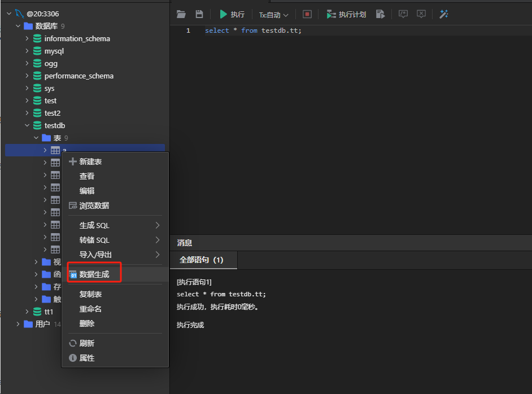
Task: Expand the tt1 database node
Action: pos(27,312)
